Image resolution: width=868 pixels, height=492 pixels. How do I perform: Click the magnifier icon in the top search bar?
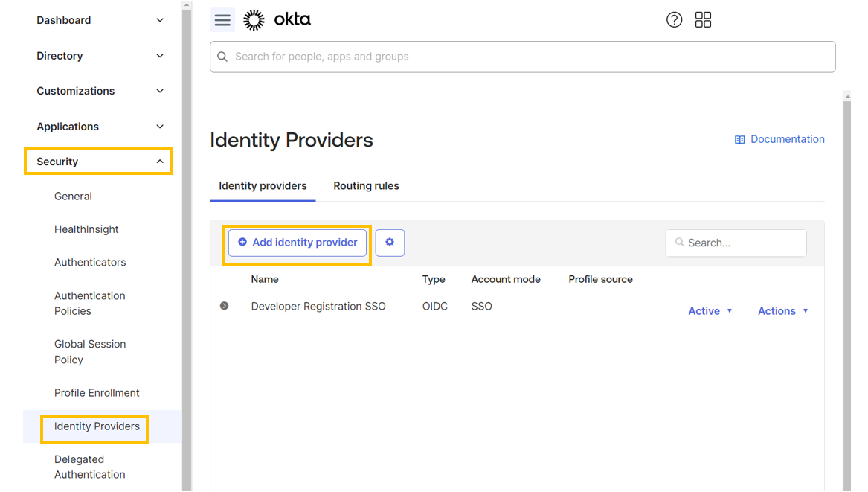click(222, 57)
